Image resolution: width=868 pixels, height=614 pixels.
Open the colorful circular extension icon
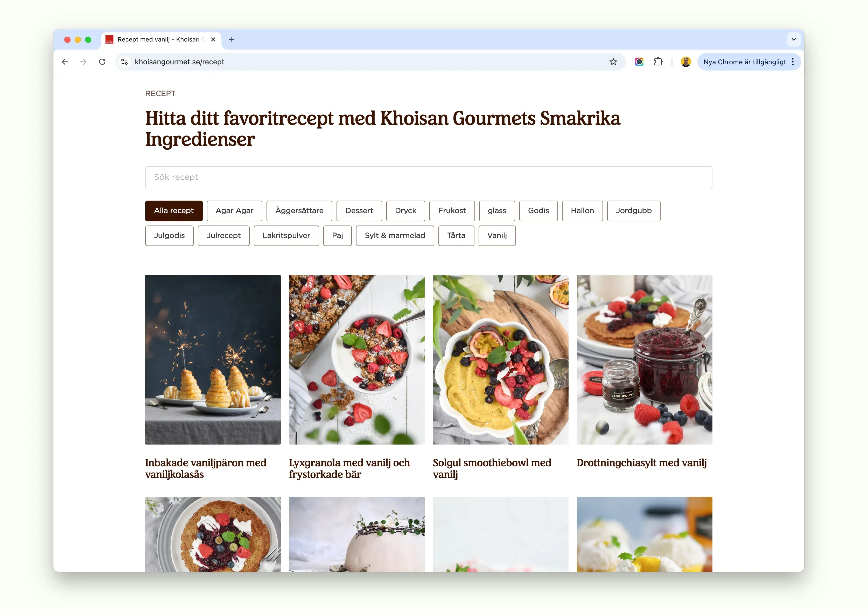coord(639,62)
